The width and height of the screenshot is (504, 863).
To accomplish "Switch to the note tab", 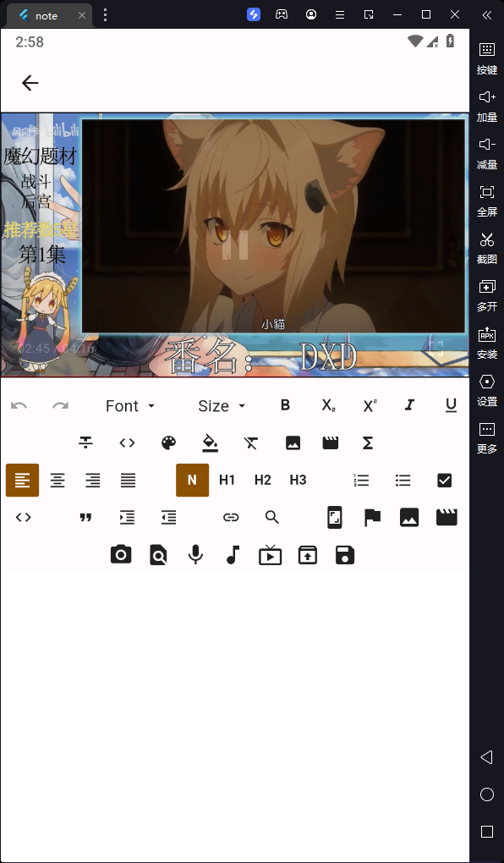I will [47, 16].
